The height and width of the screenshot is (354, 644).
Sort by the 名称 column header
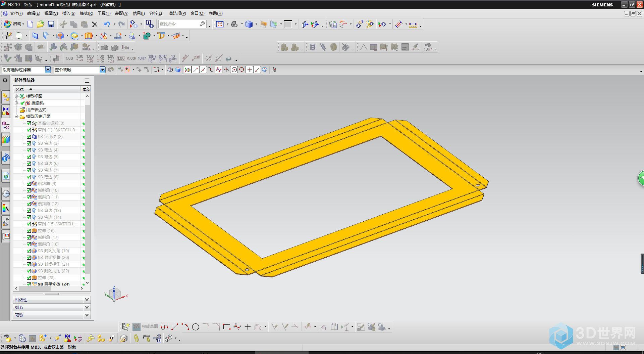coord(47,89)
